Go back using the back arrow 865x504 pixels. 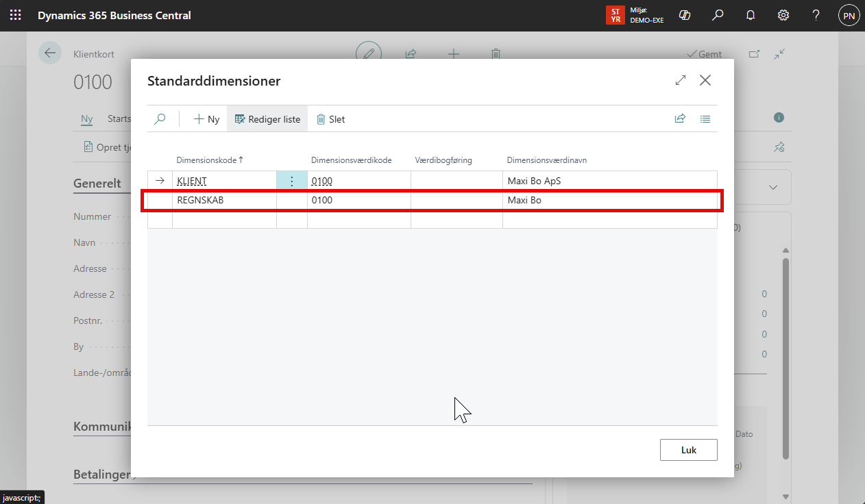50,53
